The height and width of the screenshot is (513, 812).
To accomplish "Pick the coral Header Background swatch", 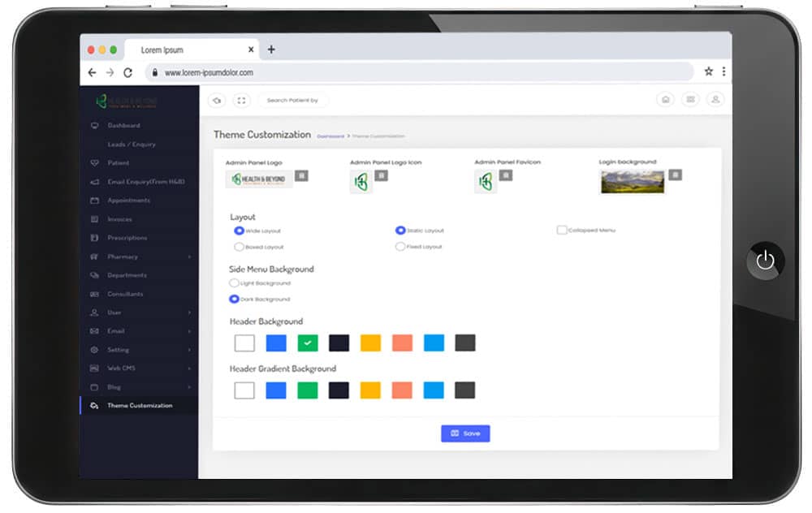I will click(x=403, y=343).
